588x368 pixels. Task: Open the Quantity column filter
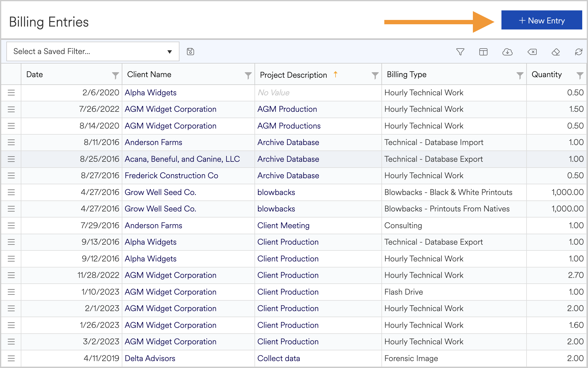580,75
